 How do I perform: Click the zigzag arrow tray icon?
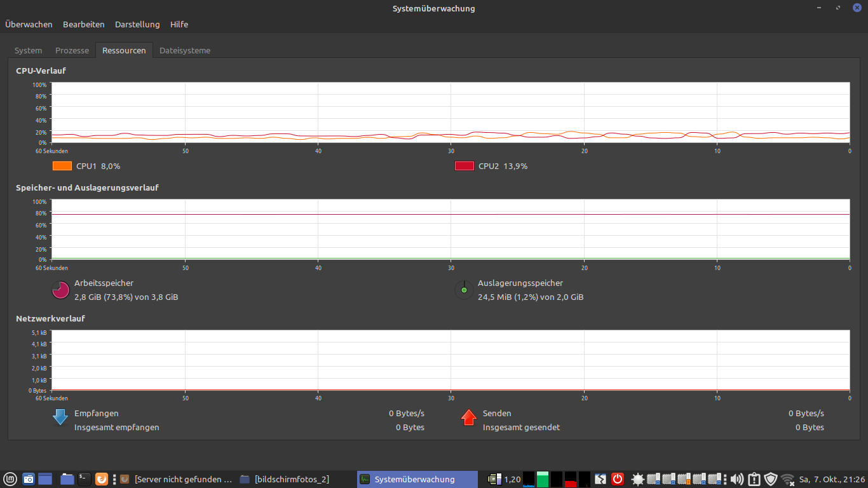click(x=601, y=479)
